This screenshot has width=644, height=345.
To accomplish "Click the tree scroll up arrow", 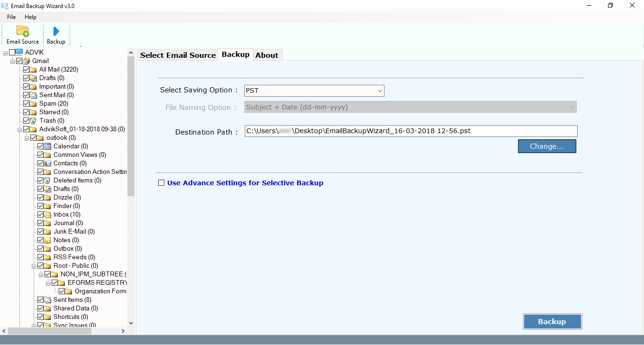I will tap(131, 52).
